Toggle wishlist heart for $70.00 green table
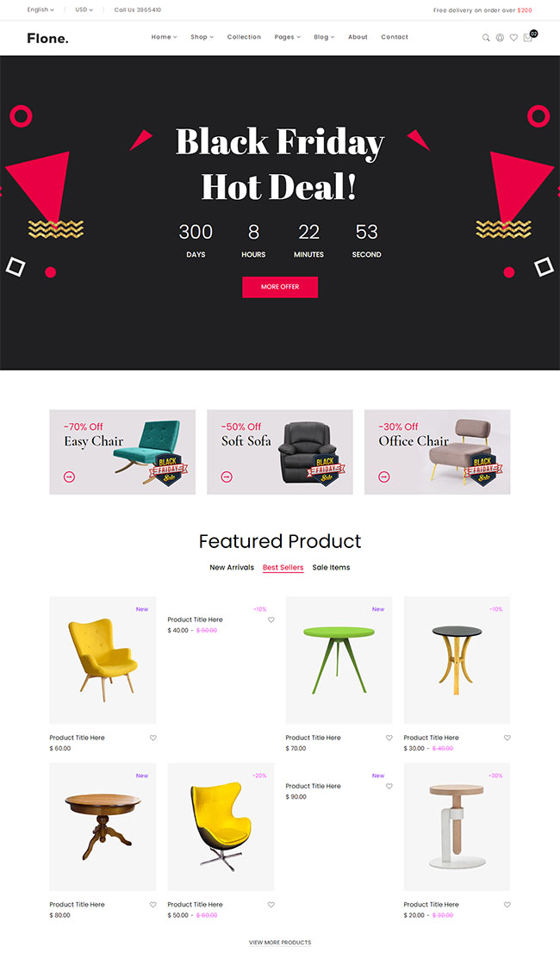Viewport: 560px width, 972px height. pyautogui.click(x=389, y=738)
